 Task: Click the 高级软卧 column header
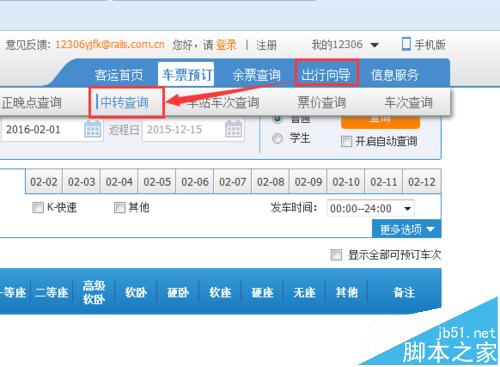(94, 292)
